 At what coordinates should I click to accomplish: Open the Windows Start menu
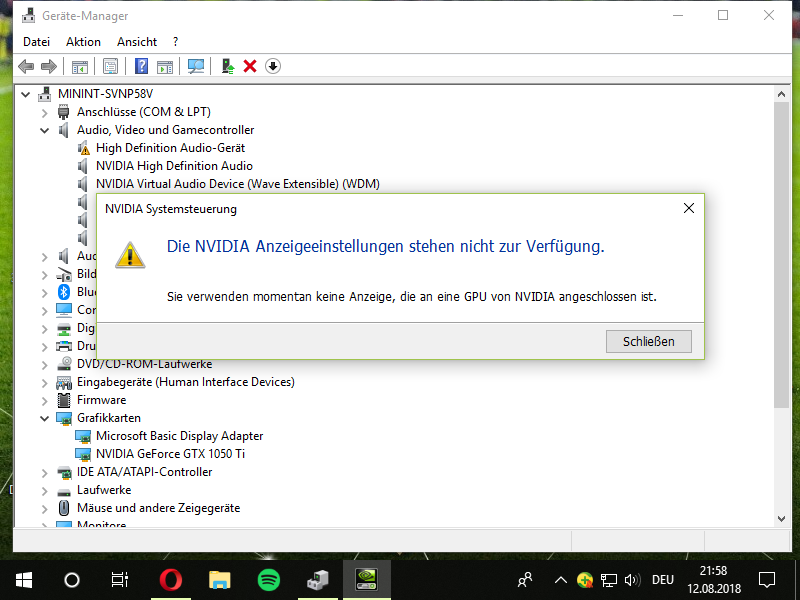pyautogui.click(x=24, y=580)
